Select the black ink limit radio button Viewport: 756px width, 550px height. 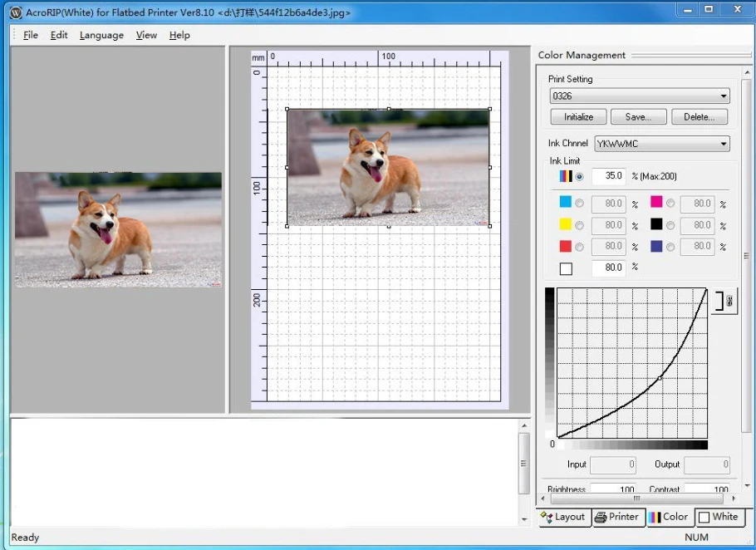tap(670, 225)
